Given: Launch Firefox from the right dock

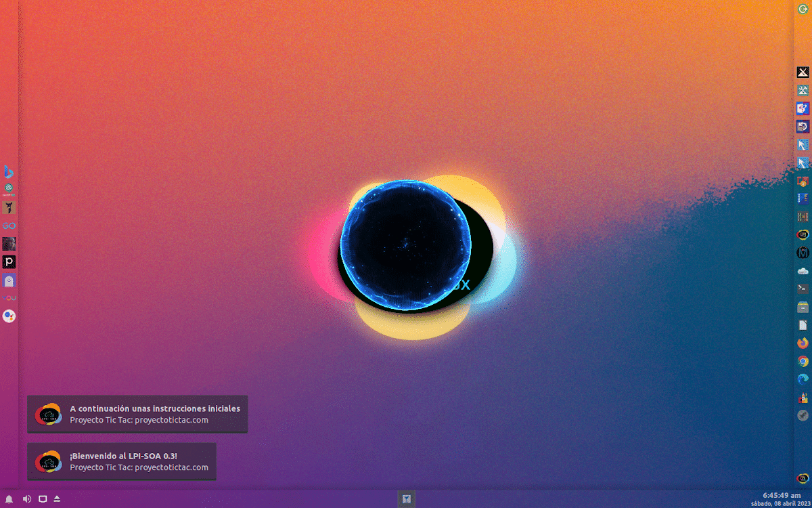Looking at the screenshot, I should (x=803, y=343).
